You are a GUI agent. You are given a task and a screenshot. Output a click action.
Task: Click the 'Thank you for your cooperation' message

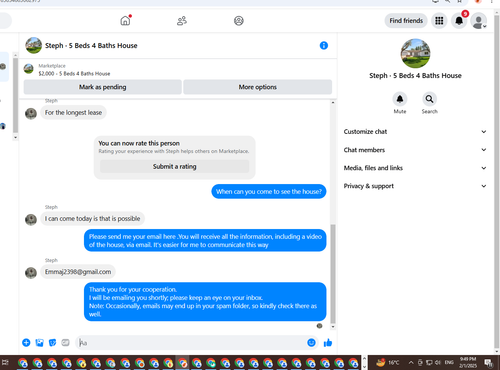tap(205, 302)
